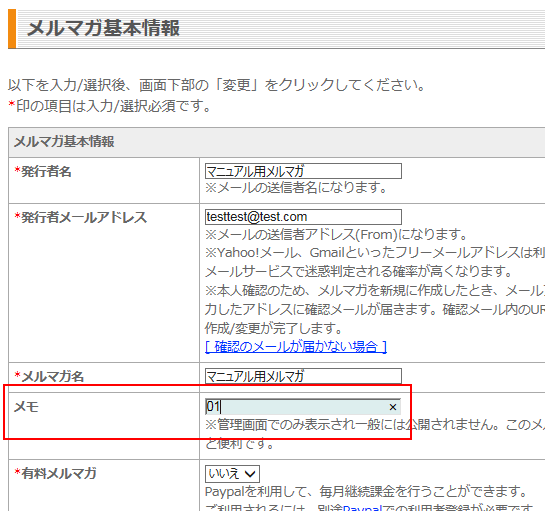Click the 有料メルマガ field label
The width and height of the screenshot is (545, 511).
[x=55, y=473]
